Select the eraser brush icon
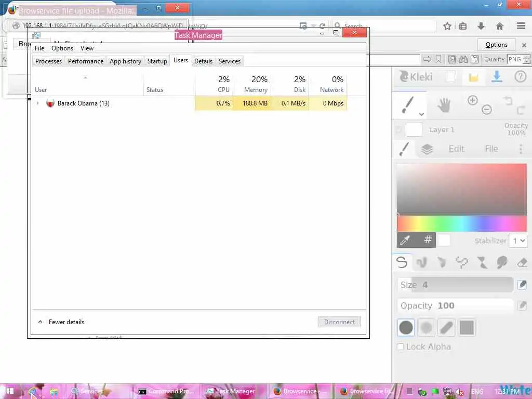Viewport: 532px width, 399px height. 522,262
